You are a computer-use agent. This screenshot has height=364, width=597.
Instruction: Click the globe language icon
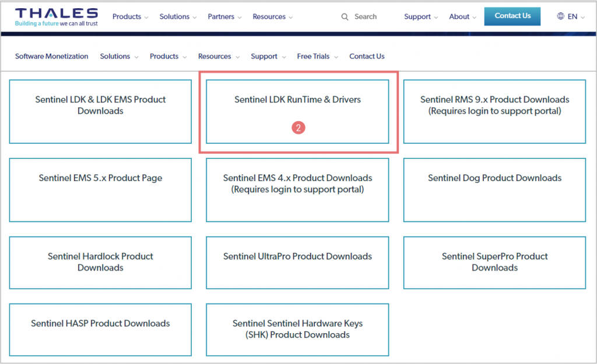(561, 17)
